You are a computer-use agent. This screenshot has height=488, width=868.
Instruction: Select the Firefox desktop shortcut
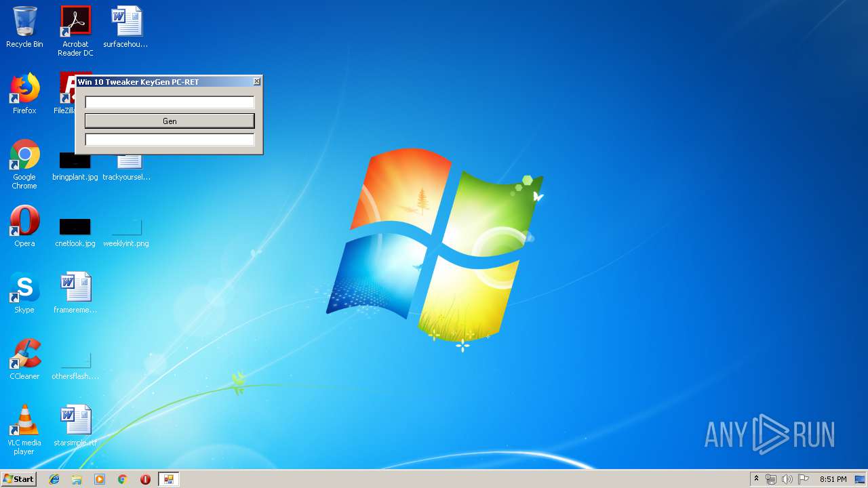[24, 94]
